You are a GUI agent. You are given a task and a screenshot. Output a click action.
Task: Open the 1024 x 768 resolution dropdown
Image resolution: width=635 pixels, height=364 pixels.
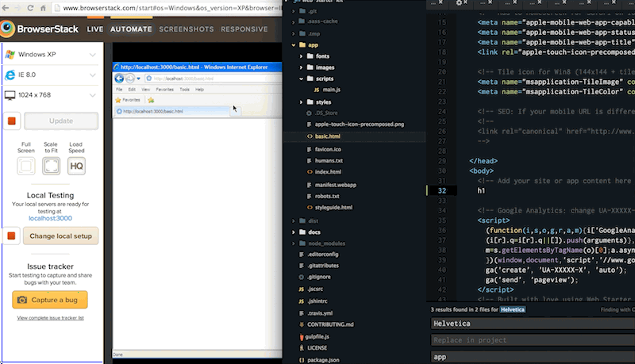[51, 95]
